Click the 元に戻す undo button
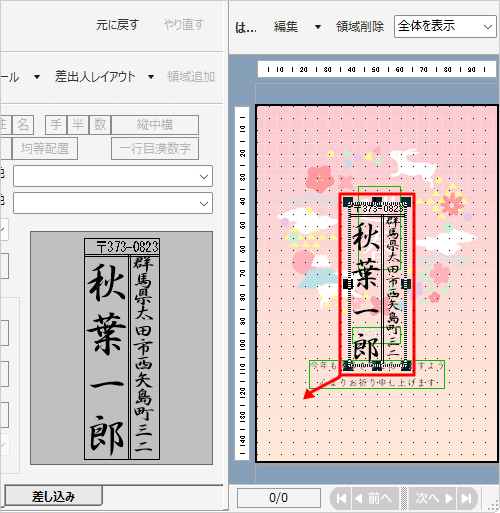The height and width of the screenshot is (513, 500). (x=117, y=25)
